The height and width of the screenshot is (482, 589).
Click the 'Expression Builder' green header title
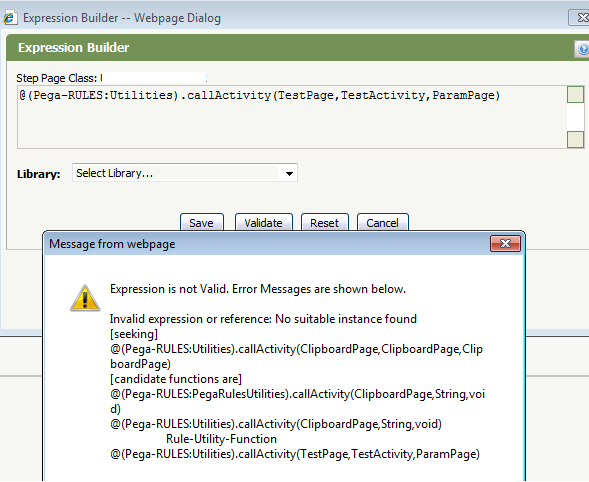tap(74, 48)
